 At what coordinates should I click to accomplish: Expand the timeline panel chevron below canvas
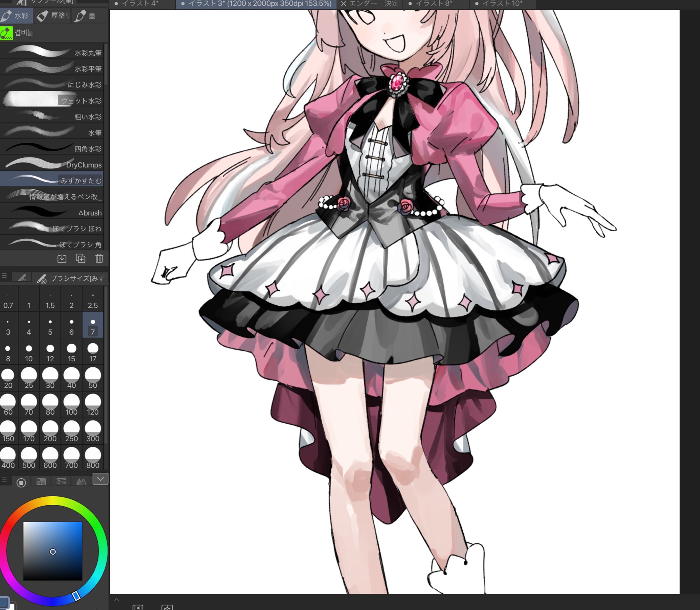click(x=117, y=600)
